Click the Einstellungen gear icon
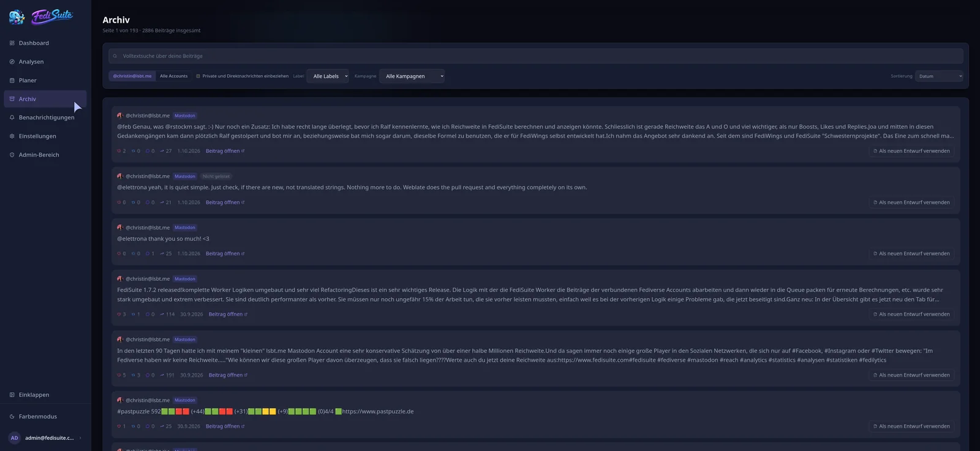The image size is (980, 451). [12, 136]
